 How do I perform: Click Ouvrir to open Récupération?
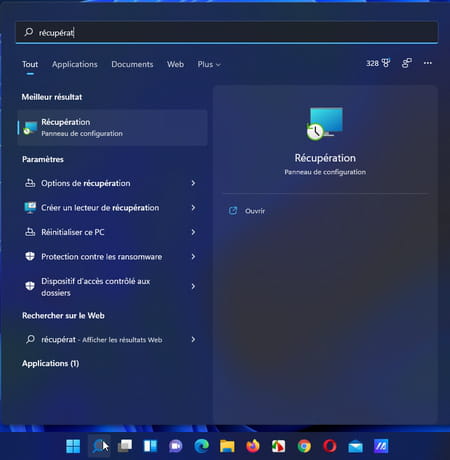coord(255,211)
